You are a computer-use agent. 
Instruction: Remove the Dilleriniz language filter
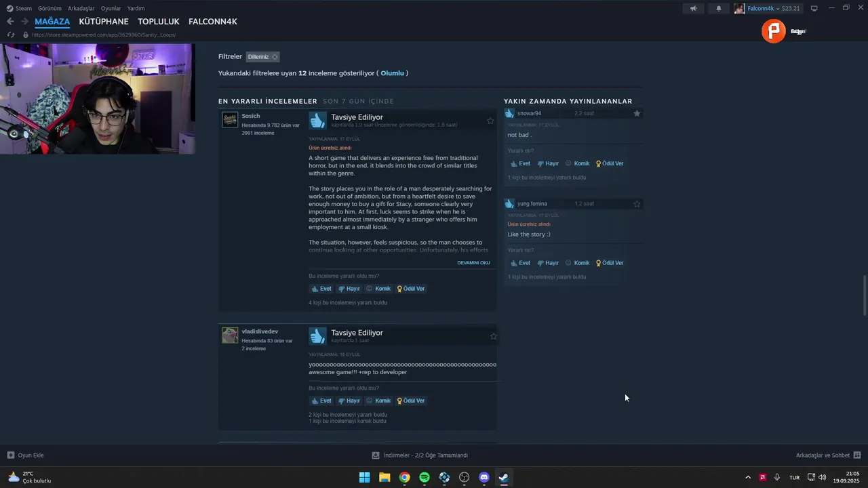point(275,57)
